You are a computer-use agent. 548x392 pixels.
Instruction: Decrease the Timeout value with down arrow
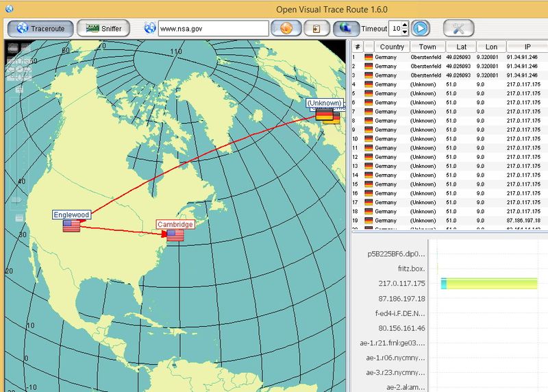click(x=405, y=32)
